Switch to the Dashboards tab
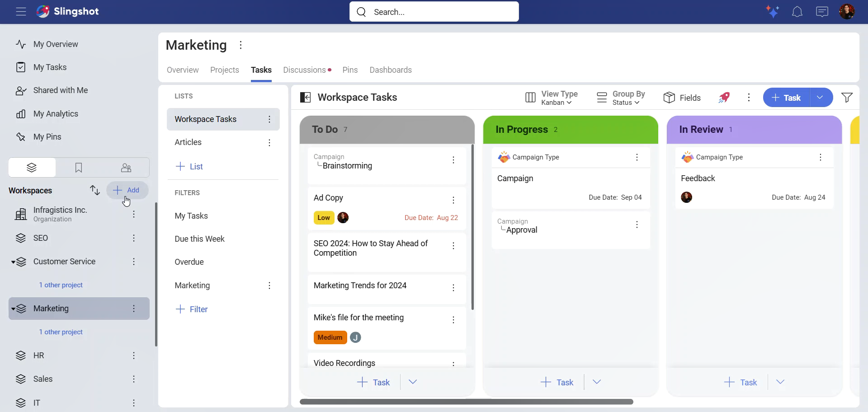 391,70
